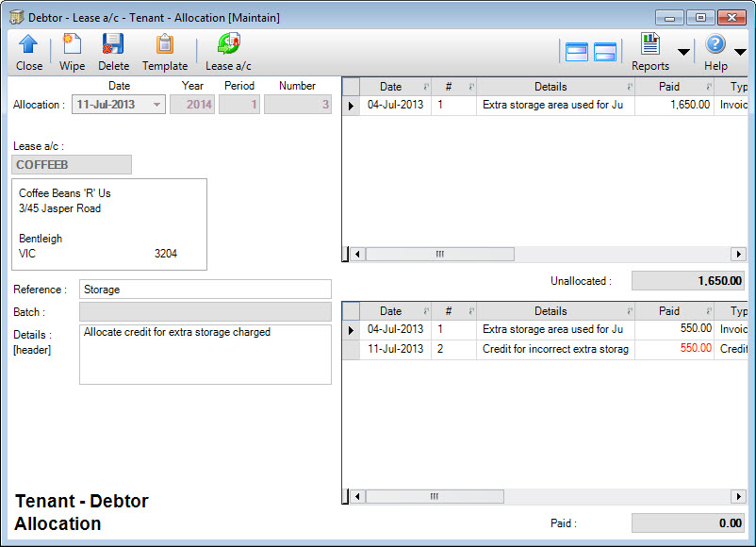Expand the Allocation date dropdown

(x=156, y=105)
